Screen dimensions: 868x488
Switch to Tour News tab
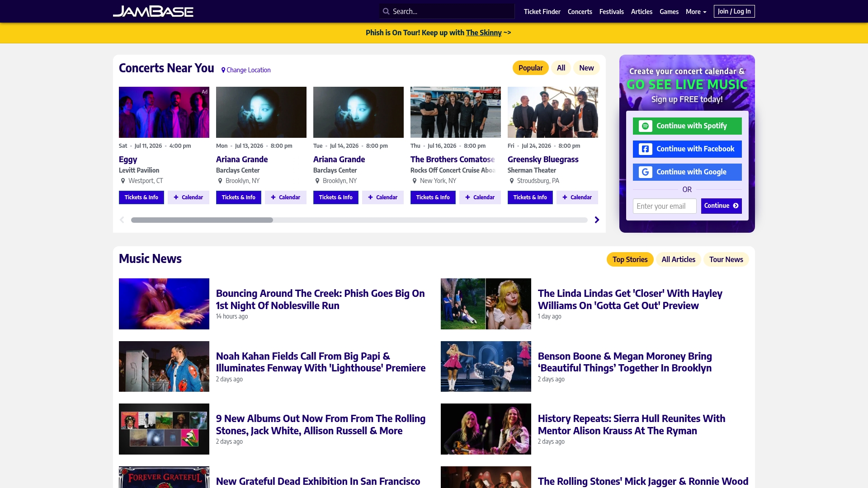pyautogui.click(x=726, y=259)
